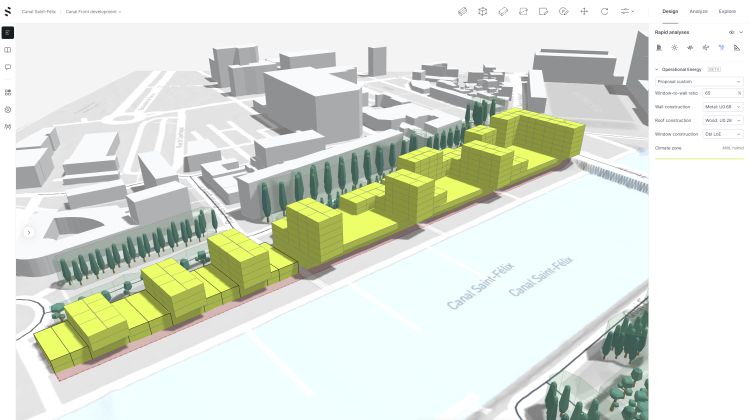Open comments panel in left sidebar
Image resolution: width=750 pixels, height=420 pixels.
pyautogui.click(x=8, y=67)
